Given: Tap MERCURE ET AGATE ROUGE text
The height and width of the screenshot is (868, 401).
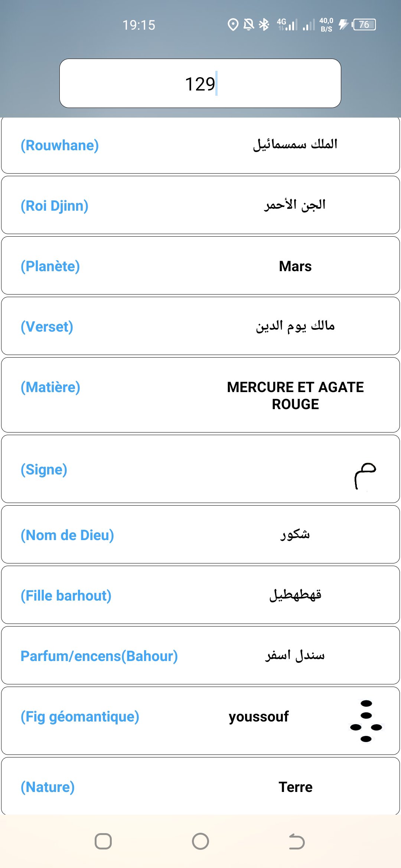Looking at the screenshot, I should (x=296, y=395).
